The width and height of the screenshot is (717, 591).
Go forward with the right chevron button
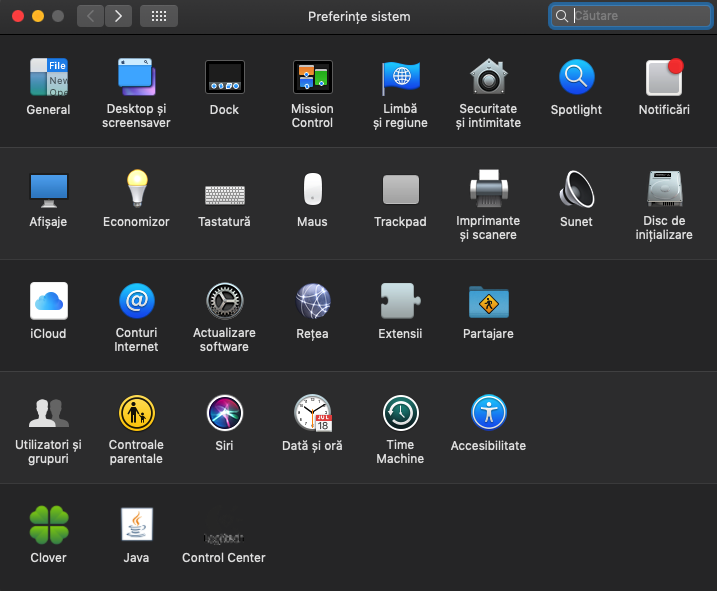118,16
